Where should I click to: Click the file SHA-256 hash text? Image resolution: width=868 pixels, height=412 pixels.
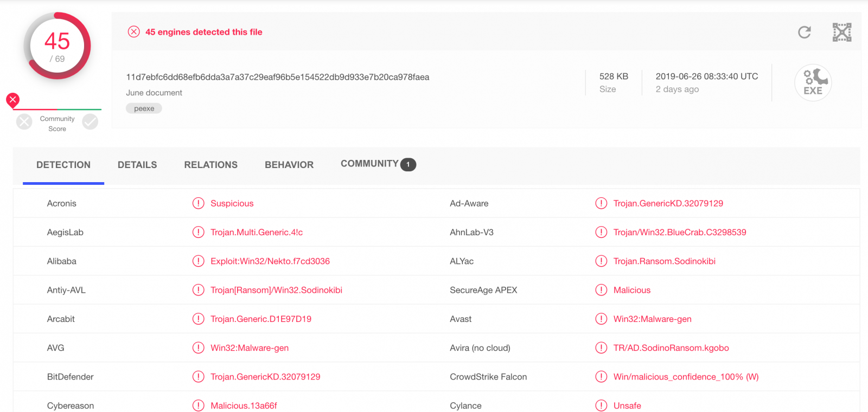[x=277, y=77]
